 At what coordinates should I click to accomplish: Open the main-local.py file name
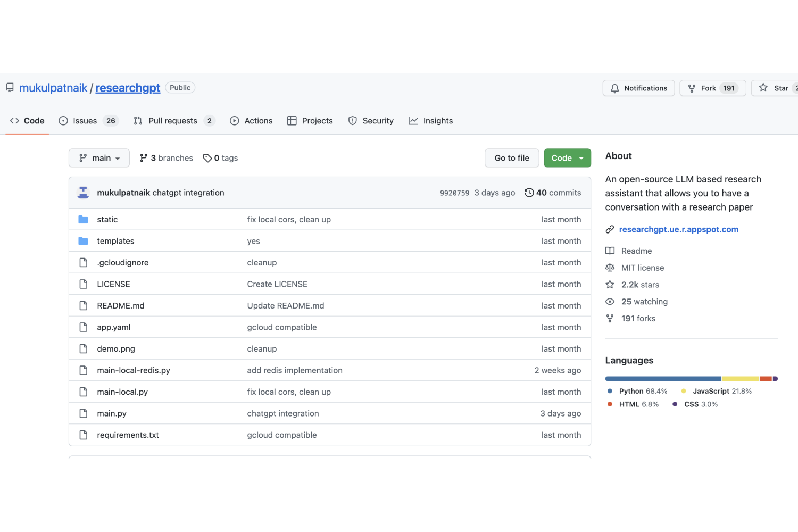tap(122, 392)
